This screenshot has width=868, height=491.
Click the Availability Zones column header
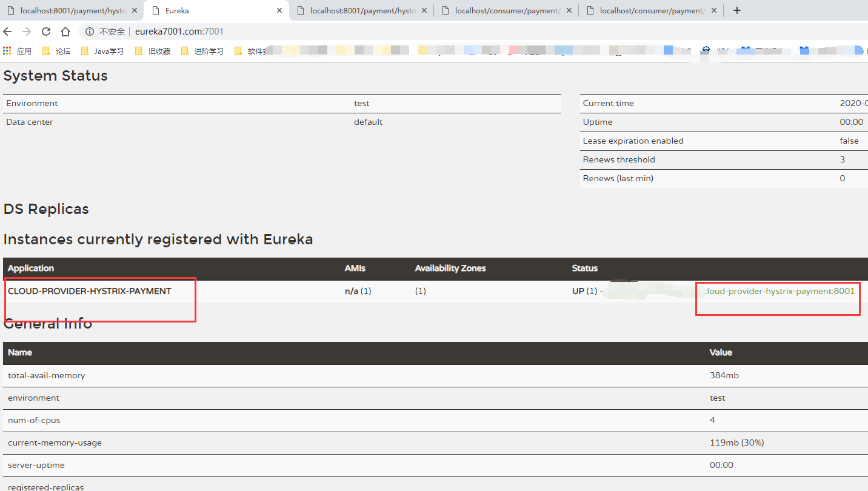450,269
